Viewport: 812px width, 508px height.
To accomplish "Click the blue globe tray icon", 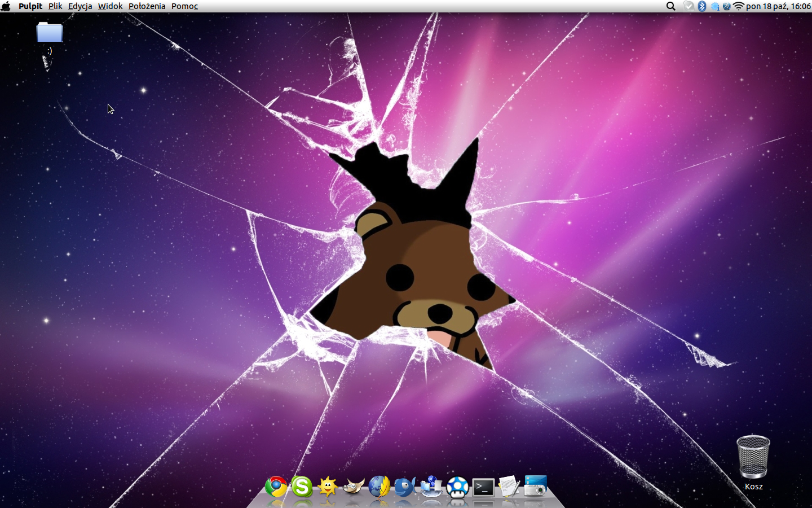I will pos(727,6).
